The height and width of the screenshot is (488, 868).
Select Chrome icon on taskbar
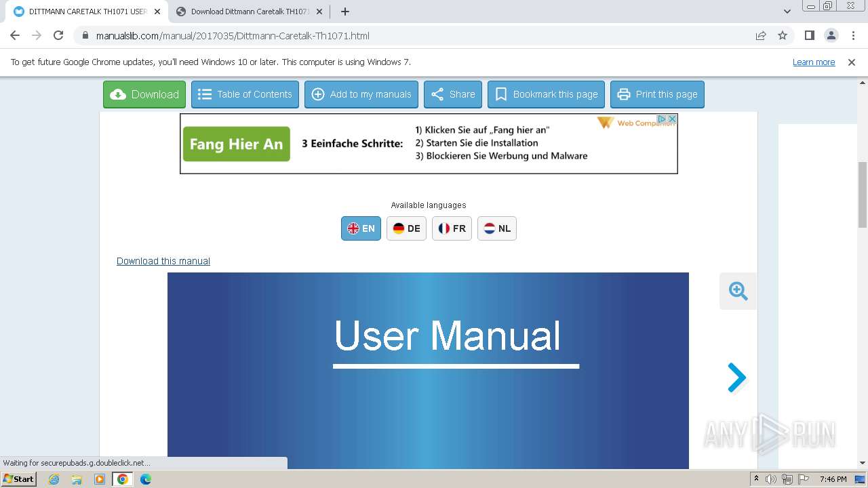[x=123, y=479]
